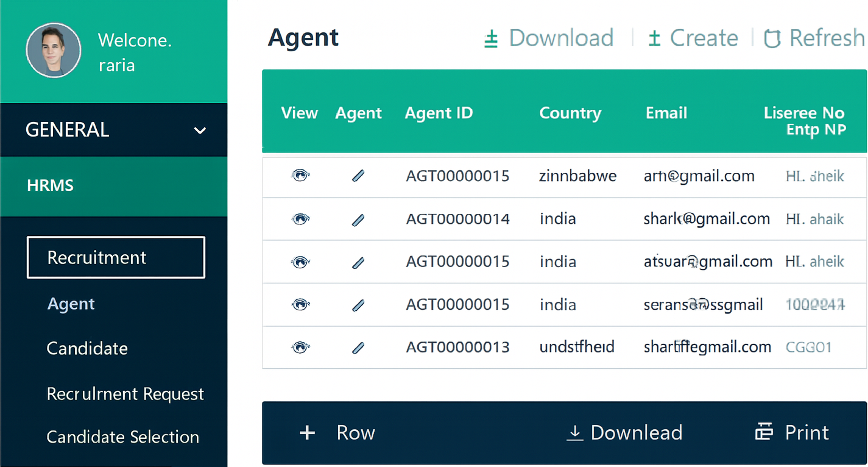The image size is (868, 467).
Task: Sort by the Country column header
Action: pyautogui.click(x=570, y=113)
